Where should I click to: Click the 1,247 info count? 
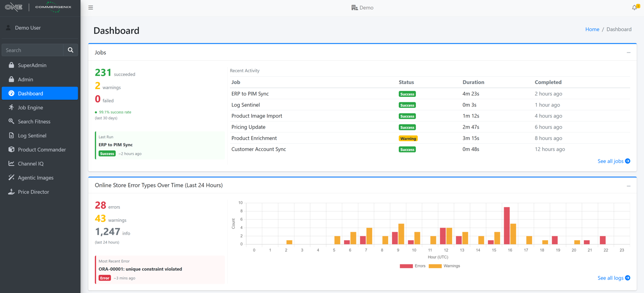click(x=108, y=231)
